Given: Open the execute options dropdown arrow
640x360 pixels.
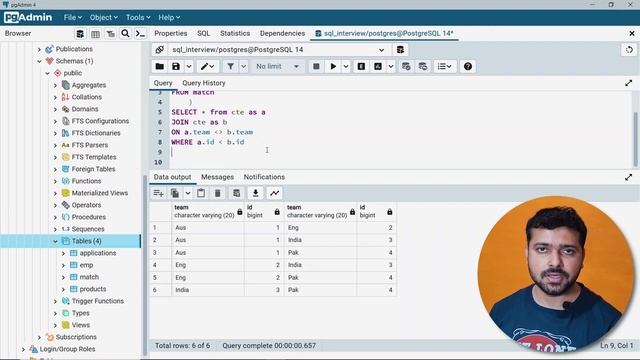Looking at the screenshot, I should 346,66.
